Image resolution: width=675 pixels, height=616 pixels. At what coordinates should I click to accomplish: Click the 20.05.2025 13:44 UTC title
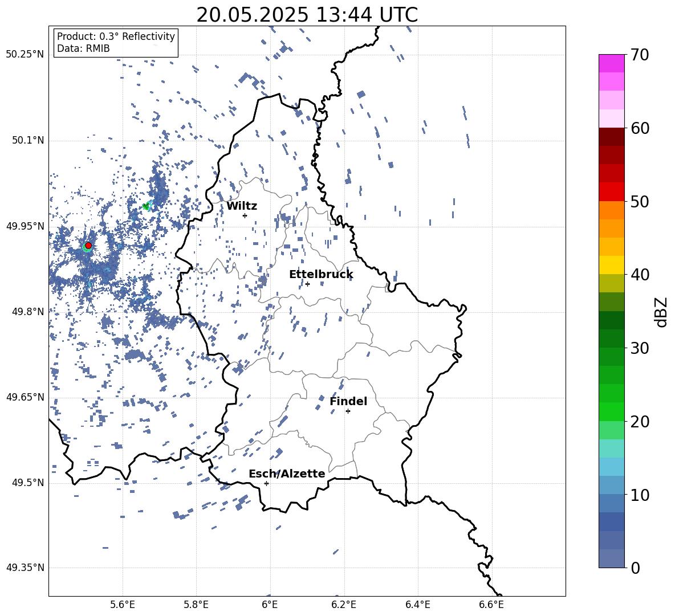pyautogui.click(x=307, y=15)
